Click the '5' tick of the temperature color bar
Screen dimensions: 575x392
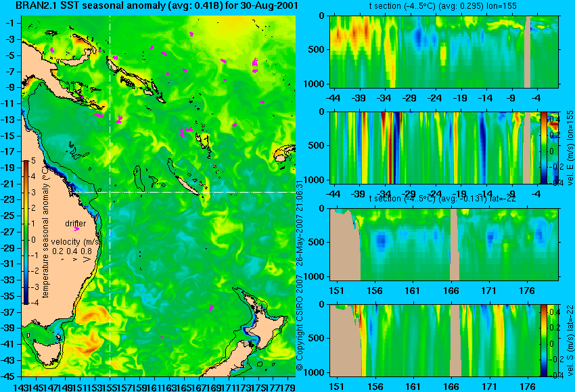tap(33, 160)
